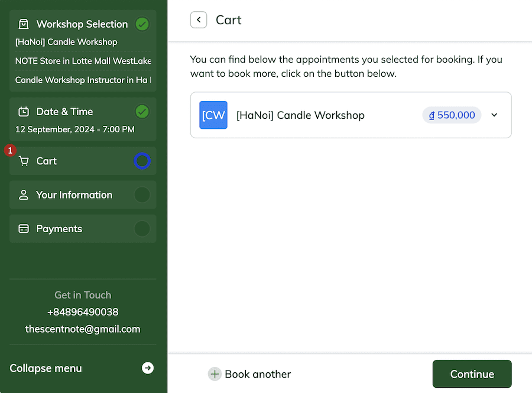The image size is (532, 393).
Task: Open the Your Information step
Action: pos(74,195)
